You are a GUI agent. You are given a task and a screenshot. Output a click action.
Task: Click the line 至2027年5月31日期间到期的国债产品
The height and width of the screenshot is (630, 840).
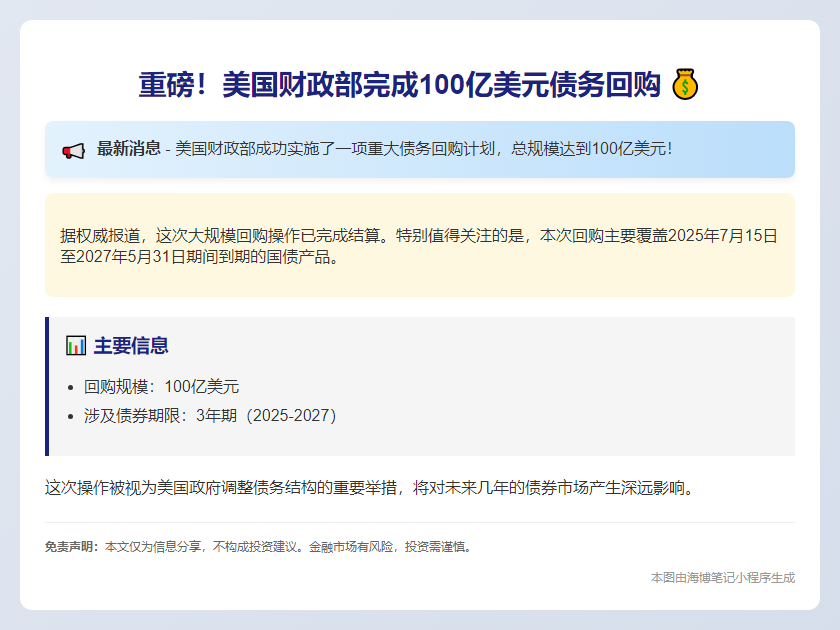coord(199,257)
